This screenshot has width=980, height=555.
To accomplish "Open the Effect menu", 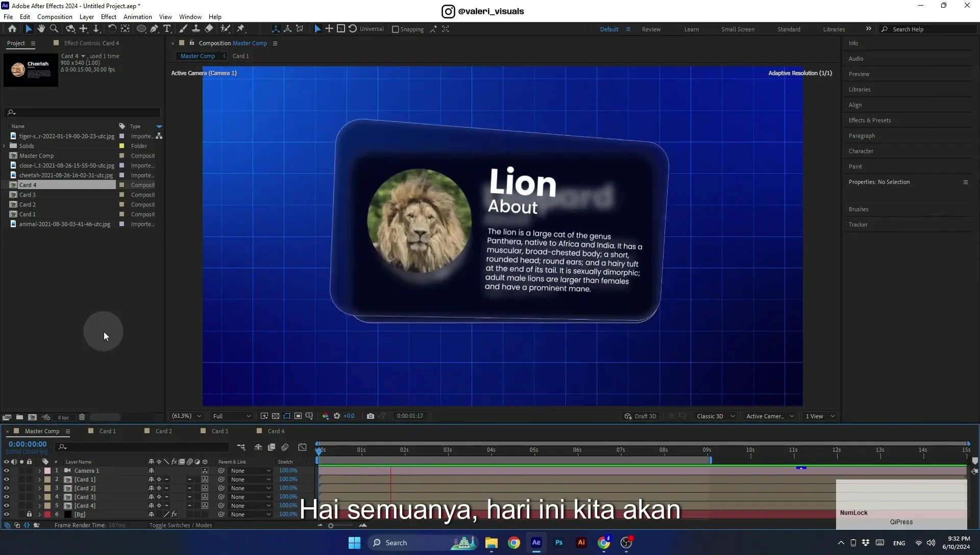I will pyautogui.click(x=109, y=17).
